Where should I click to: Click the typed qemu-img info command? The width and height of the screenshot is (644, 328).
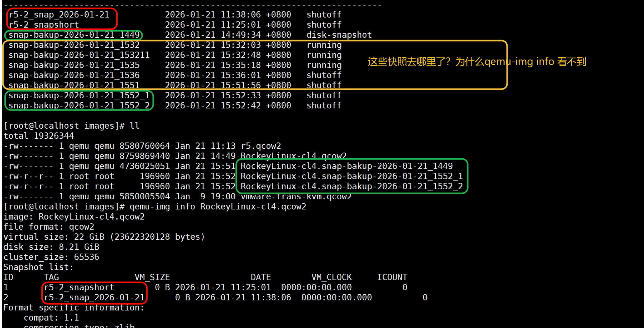218,207
